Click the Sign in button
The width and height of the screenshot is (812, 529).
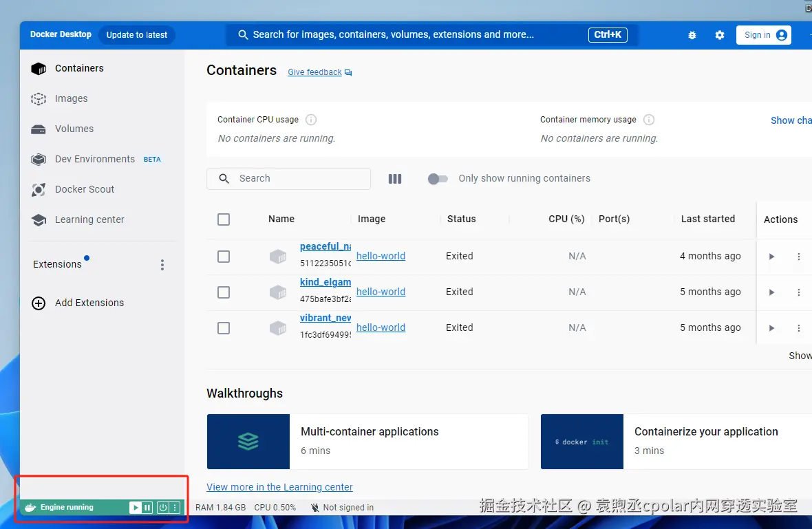point(763,34)
